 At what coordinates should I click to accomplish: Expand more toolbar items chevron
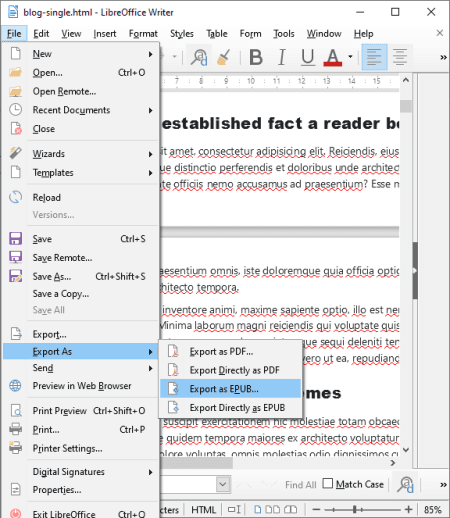point(443,58)
